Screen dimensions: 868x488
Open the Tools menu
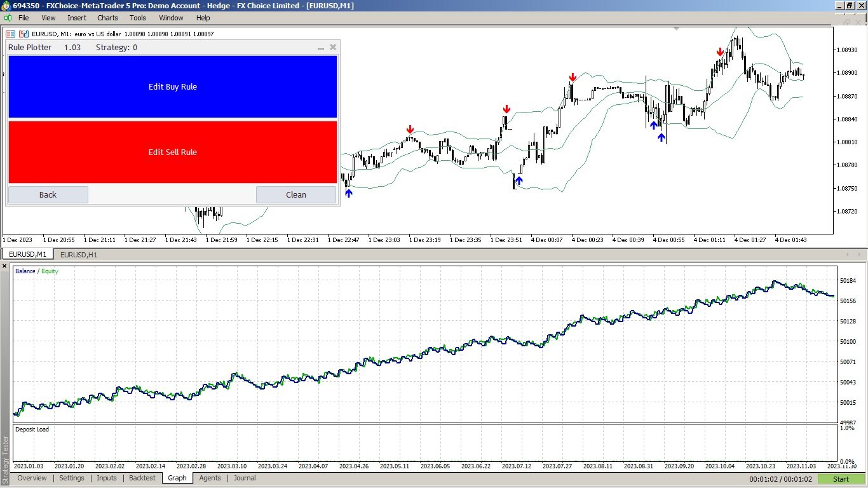[x=137, y=18]
